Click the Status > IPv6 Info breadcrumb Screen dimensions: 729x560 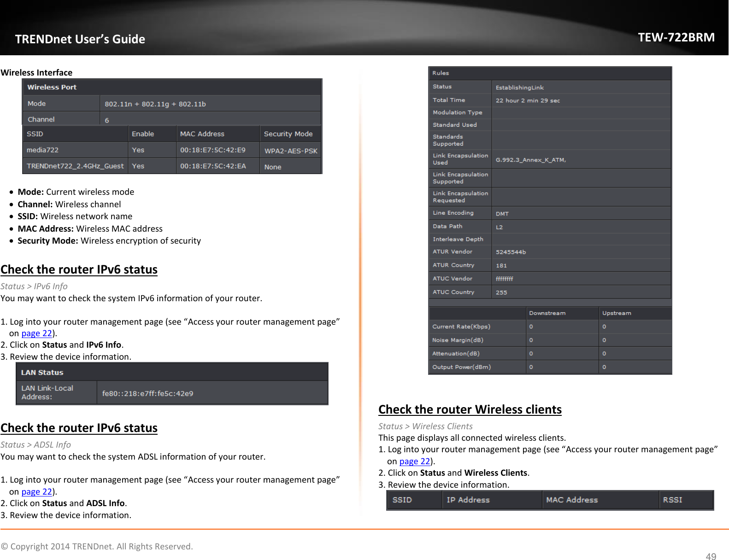tap(34, 286)
